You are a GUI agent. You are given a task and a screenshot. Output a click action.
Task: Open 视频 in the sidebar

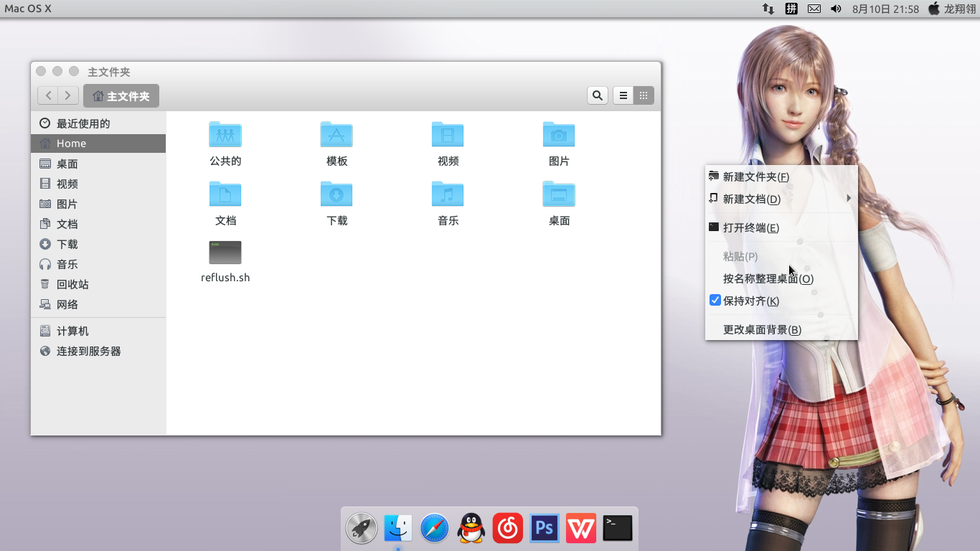[x=98, y=184]
